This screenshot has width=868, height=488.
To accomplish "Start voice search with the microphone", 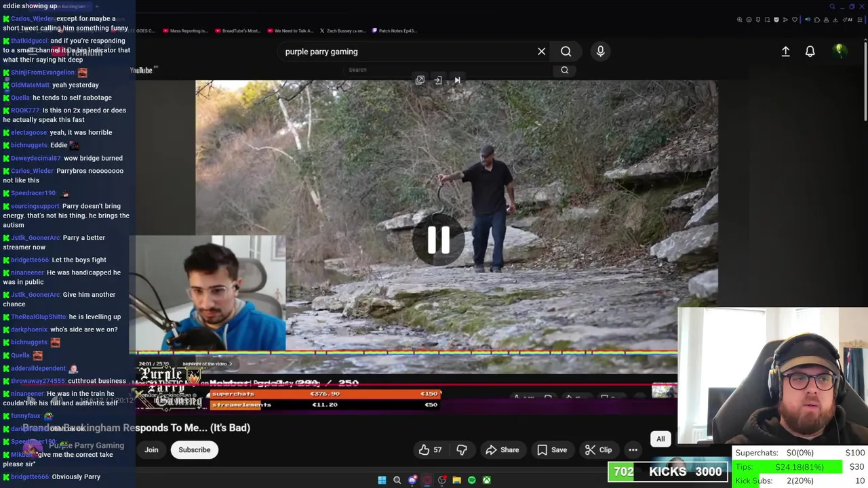I will [x=600, y=52].
